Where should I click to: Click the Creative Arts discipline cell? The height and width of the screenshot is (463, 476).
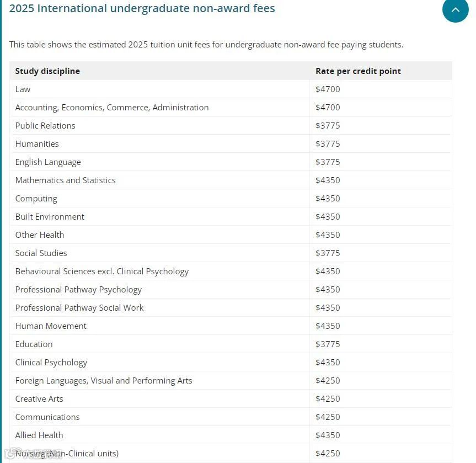[39, 399]
